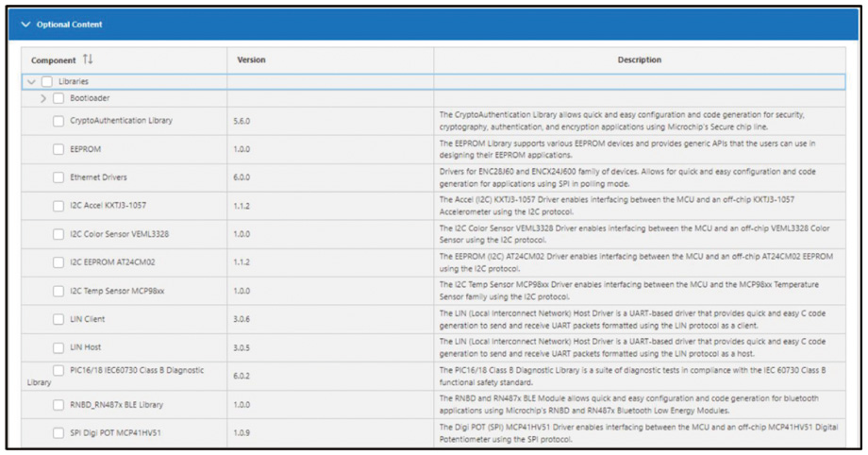This screenshot has height=455, width=868.
Task: Expand the Bootloader tree node
Action: (x=43, y=98)
